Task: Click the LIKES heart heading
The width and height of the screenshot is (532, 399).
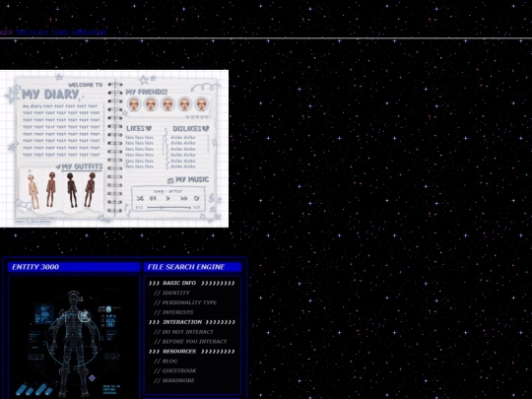Action: tap(139, 129)
